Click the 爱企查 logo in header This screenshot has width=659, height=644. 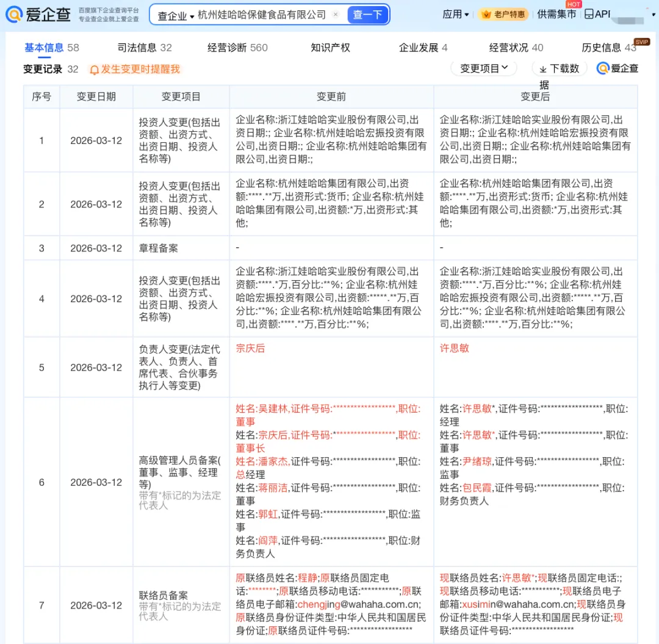click(38, 14)
